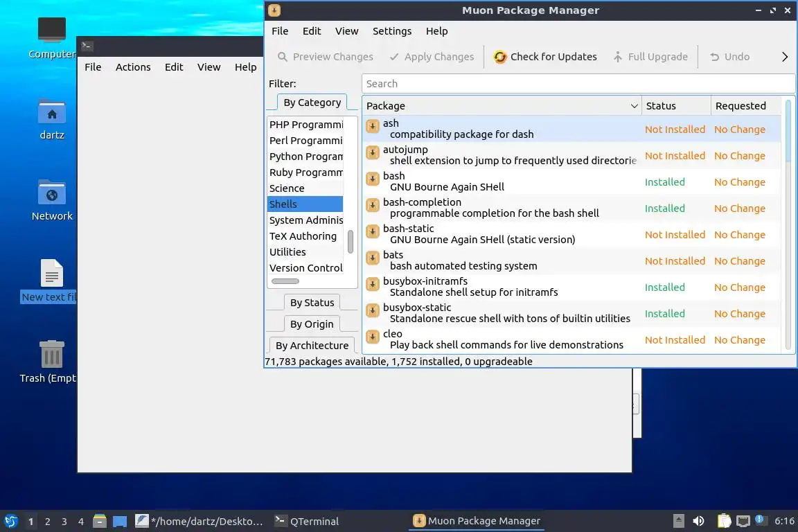Open the Computer desktop icon
Screen dimensions: 798x532
51,37
